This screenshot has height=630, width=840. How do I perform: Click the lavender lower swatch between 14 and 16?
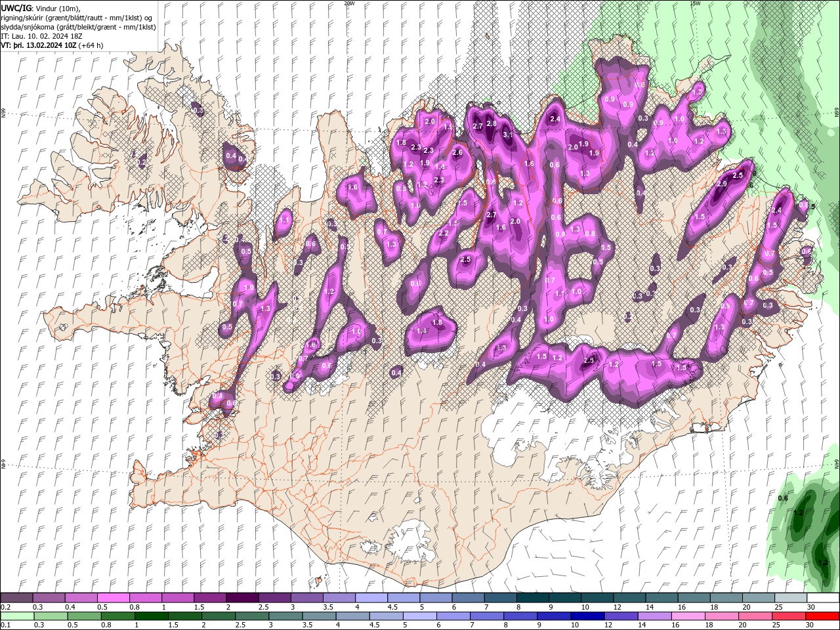pyautogui.click(x=654, y=616)
